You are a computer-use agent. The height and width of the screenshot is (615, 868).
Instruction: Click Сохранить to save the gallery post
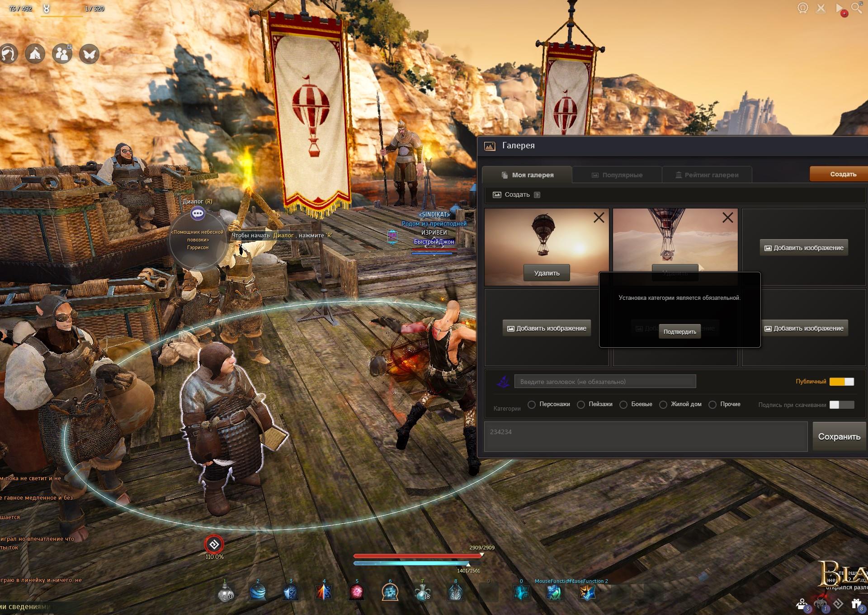pos(839,436)
